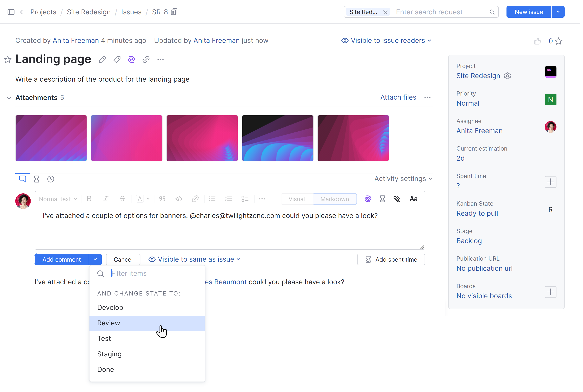Click the Attach files link
The image size is (583, 392).
coord(398,97)
